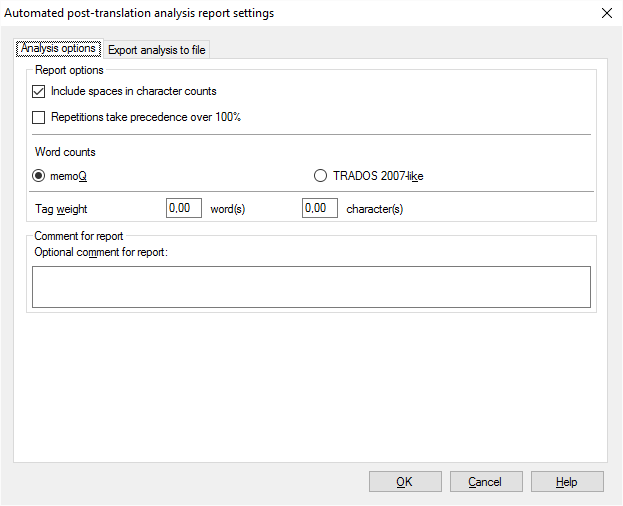
Task: Click the character(s) unit label
Action: pos(375,208)
